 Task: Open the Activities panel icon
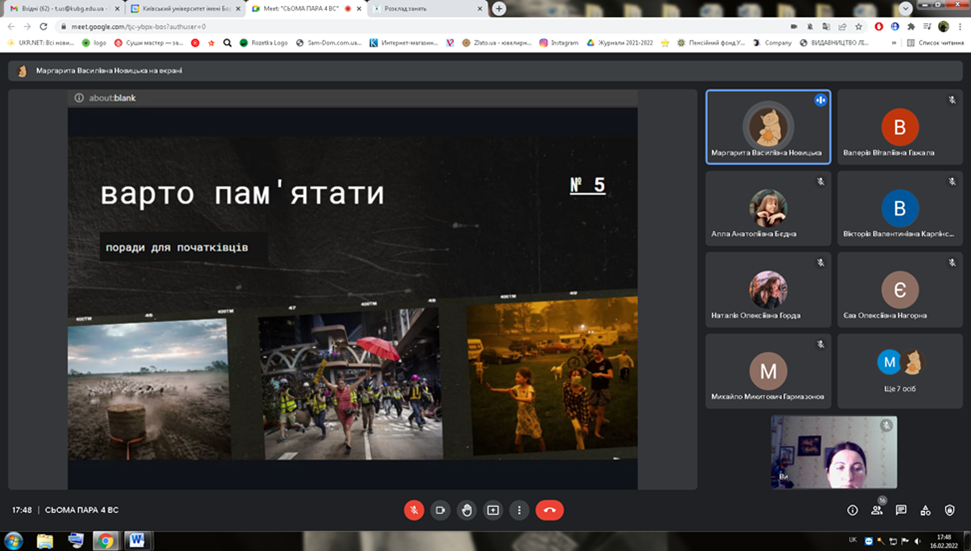[x=925, y=510]
